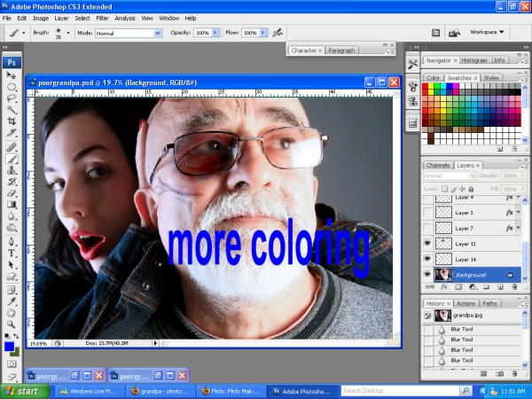Image resolution: width=532 pixels, height=399 pixels.
Task: Open the Workspace dropdown
Action: click(487, 32)
